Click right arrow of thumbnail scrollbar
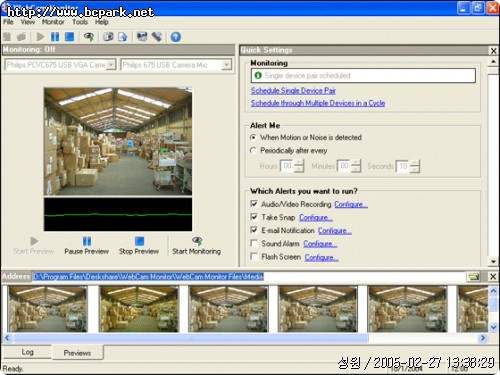 point(482,338)
